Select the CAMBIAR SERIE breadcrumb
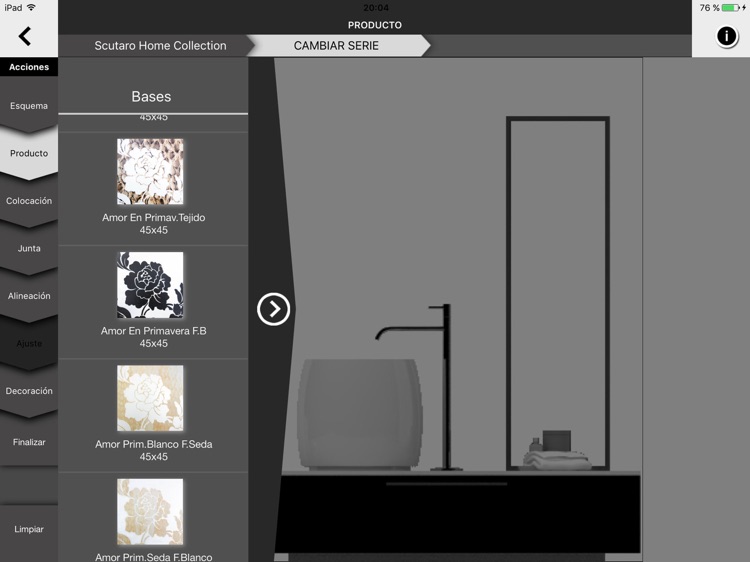 coord(336,46)
